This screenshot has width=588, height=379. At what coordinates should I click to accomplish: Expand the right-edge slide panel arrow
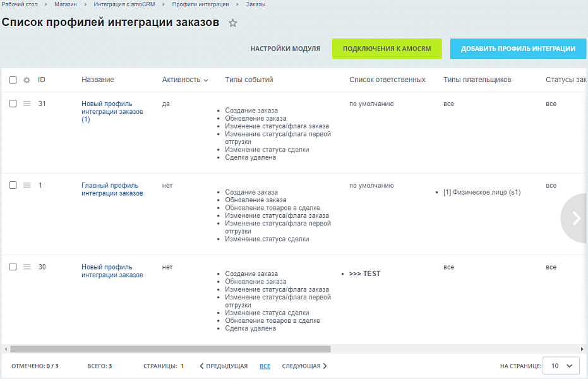[575, 218]
